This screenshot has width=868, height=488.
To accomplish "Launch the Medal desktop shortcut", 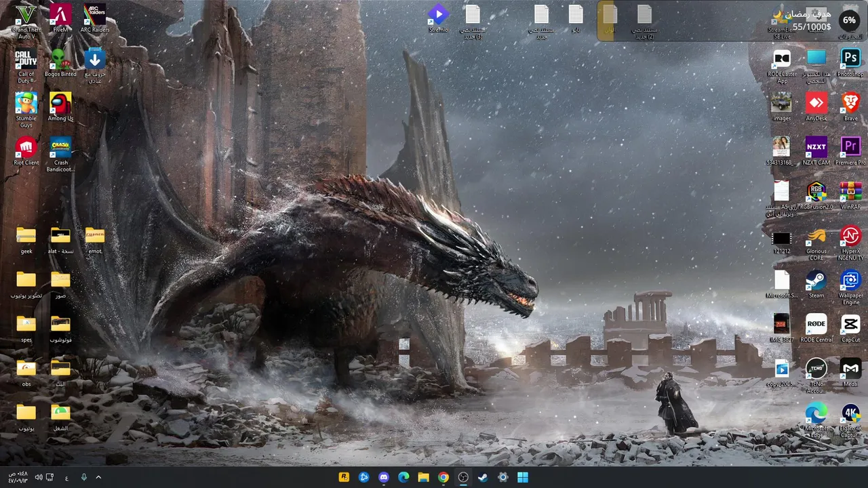I will (850, 373).
